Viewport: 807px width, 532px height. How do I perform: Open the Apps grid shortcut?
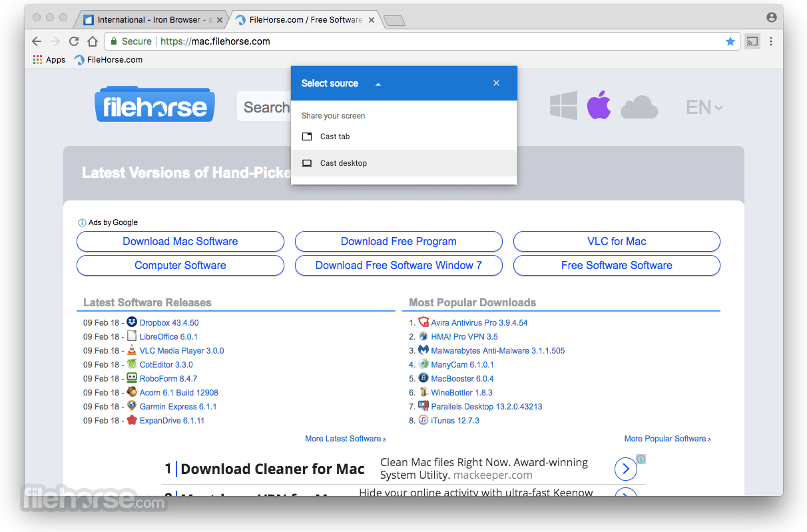click(x=49, y=60)
